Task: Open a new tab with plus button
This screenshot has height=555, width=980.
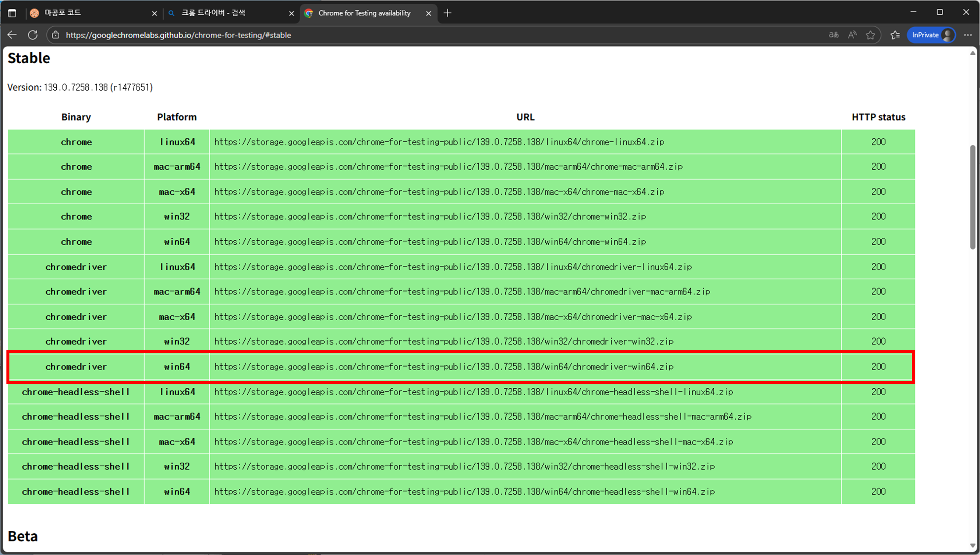Action: click(448, 13)
